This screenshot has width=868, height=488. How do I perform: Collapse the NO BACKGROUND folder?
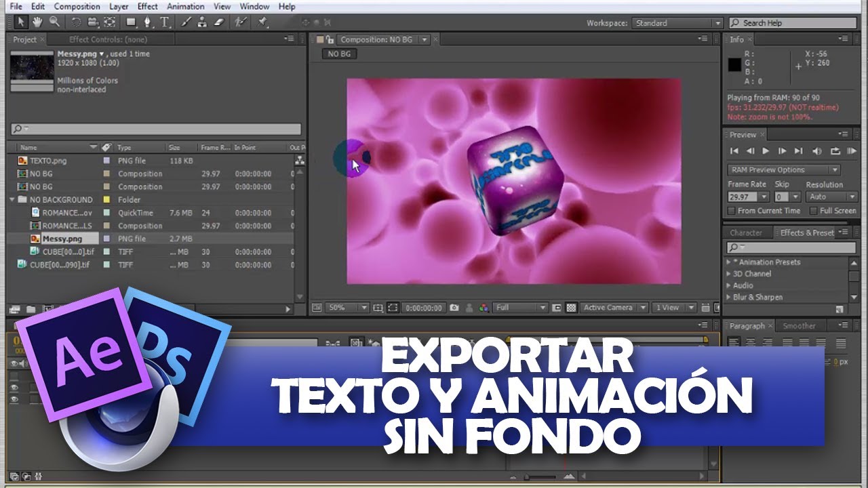coord(13,200)
